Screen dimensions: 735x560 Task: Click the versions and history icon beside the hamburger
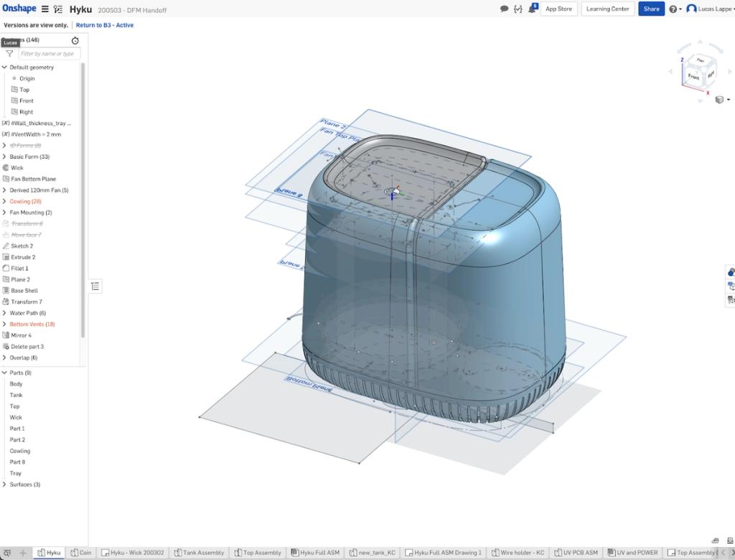tap(59, 9)
